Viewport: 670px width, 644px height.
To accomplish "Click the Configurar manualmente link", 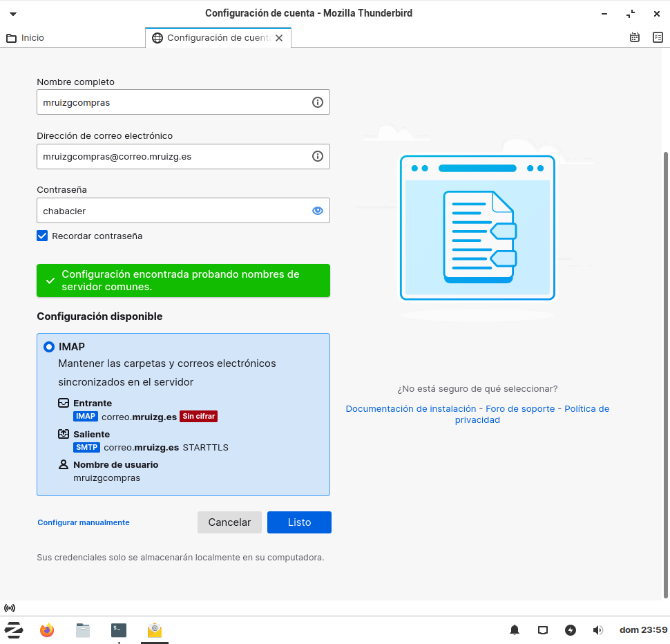I will [x=84, y=522].
